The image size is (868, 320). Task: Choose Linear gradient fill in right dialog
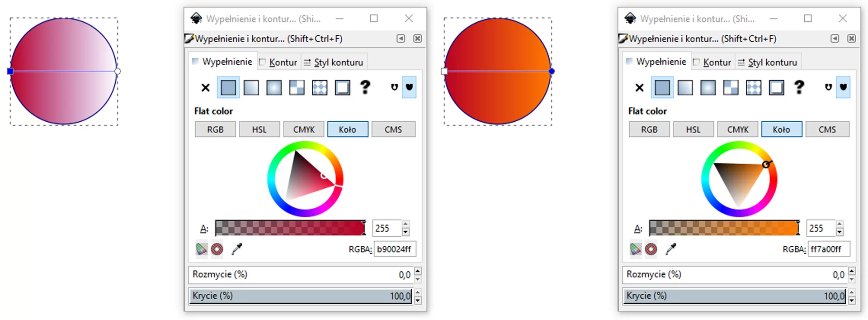[x=685, y=87]
